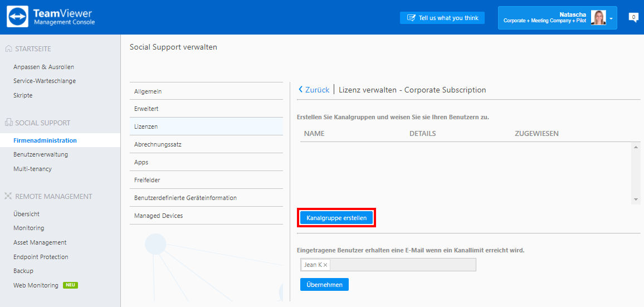Click the Remote Management section icon
This screenshot has height=307, width=644.
[8, 197]
